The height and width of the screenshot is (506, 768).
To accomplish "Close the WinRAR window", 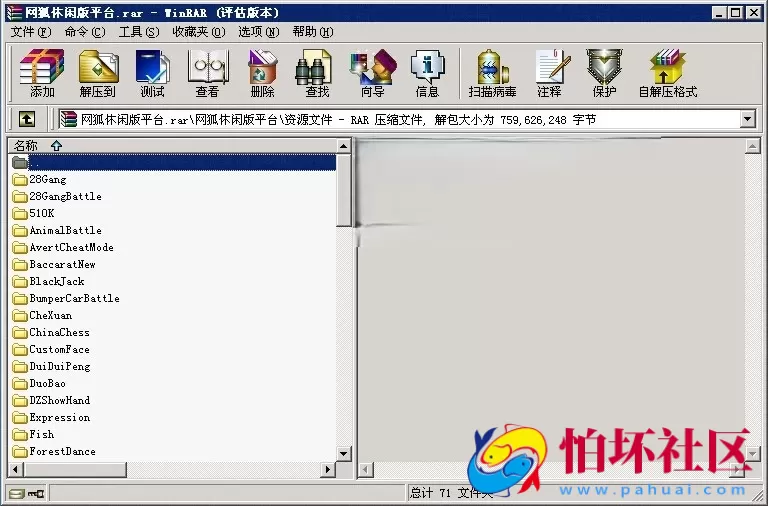I will point(754,13).
